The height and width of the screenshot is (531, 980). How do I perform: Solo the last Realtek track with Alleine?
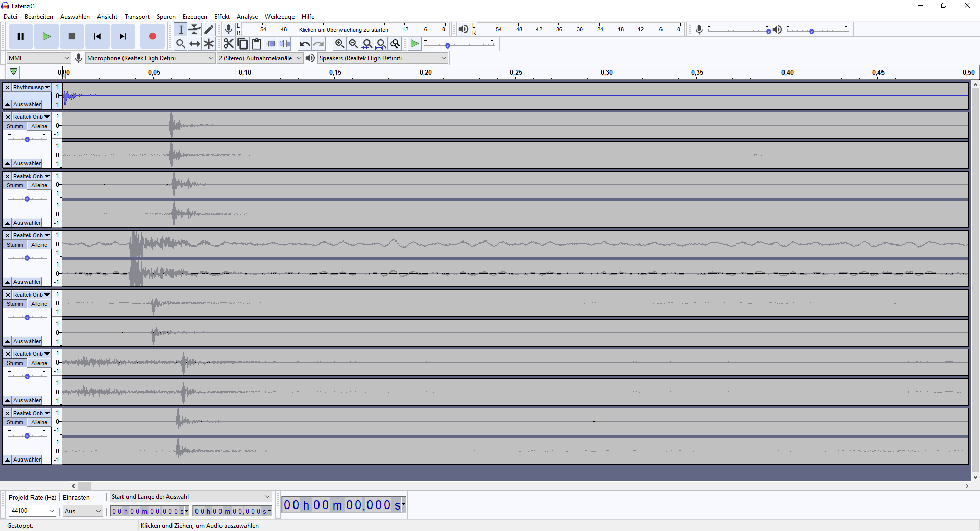[39, 422]
